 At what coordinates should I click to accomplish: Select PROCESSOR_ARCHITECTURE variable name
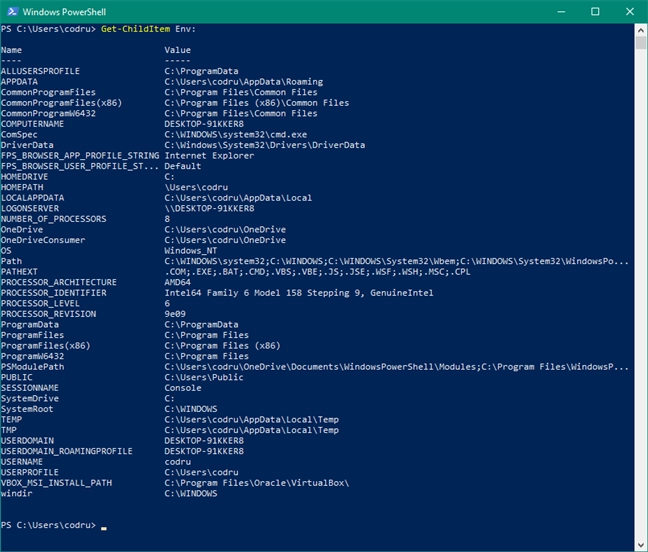coord(59,282)
